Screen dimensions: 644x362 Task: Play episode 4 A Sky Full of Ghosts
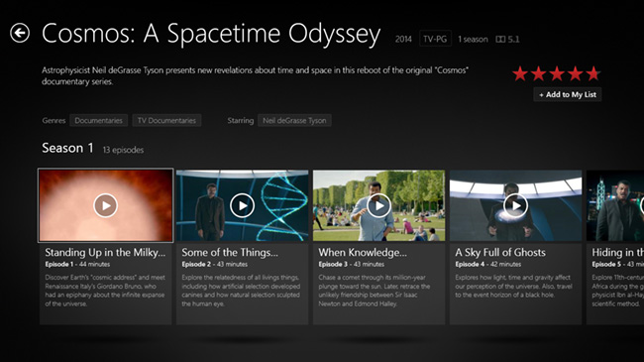coord(515,205)
